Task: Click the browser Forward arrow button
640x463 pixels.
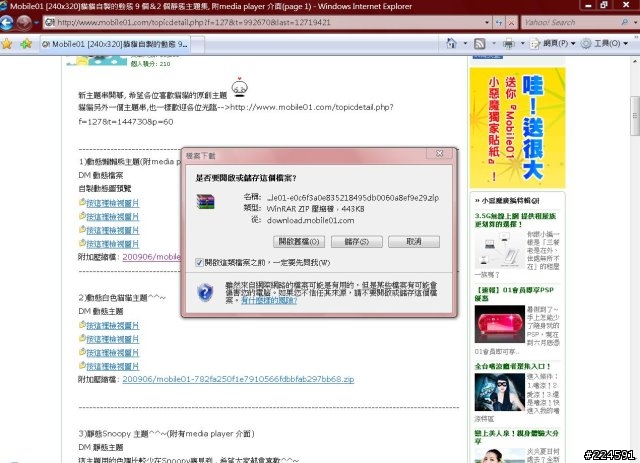Action: tap(24, 22)
